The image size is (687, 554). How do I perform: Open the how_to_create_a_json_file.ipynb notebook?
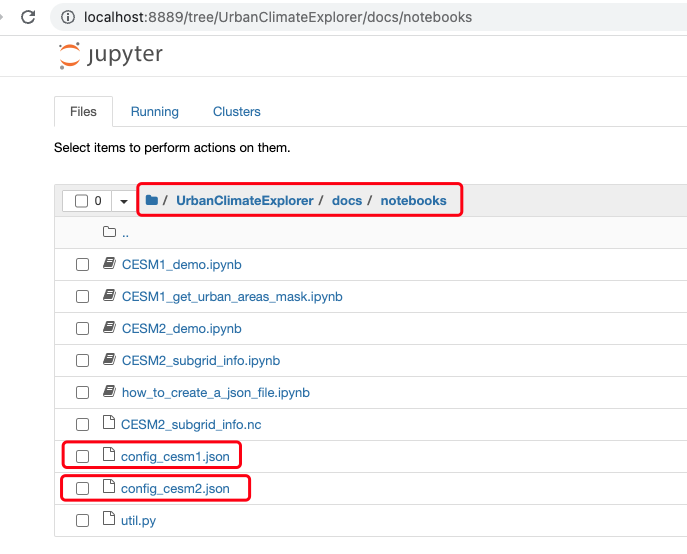pos(216,393)
